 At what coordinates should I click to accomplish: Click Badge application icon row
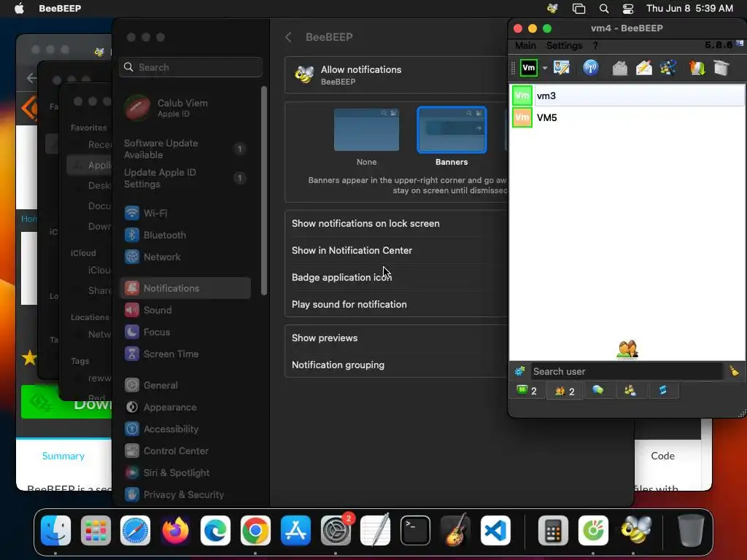(396, 277)
